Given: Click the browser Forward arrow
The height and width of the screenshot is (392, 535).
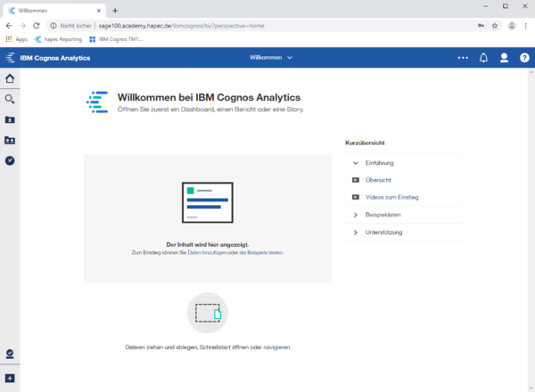Looking at the screenshot, I should (22, 26).
